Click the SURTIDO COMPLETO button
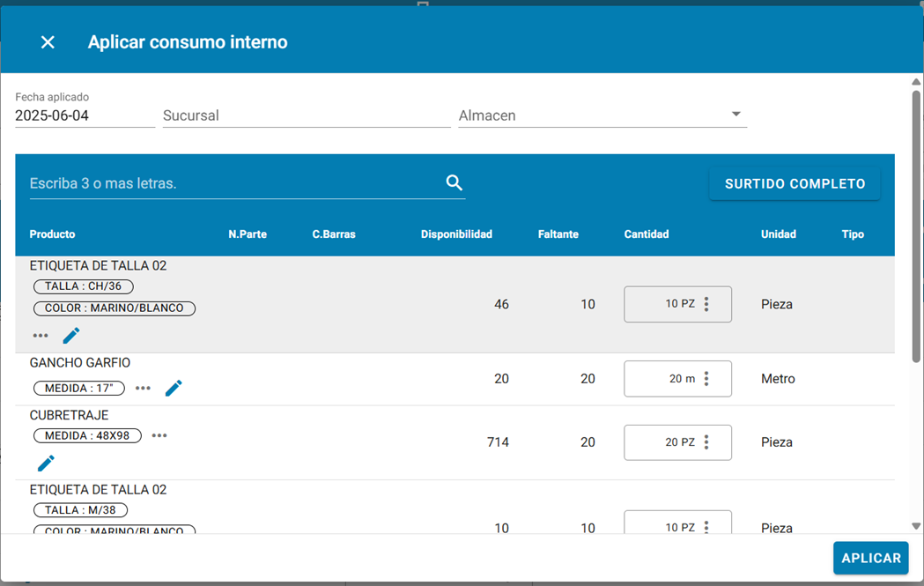Viewport: 924px width, 586px height. coord(795,184)
